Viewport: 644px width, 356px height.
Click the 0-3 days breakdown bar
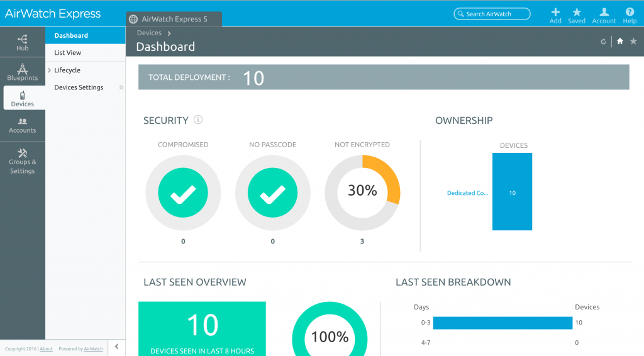click(502, 323)
